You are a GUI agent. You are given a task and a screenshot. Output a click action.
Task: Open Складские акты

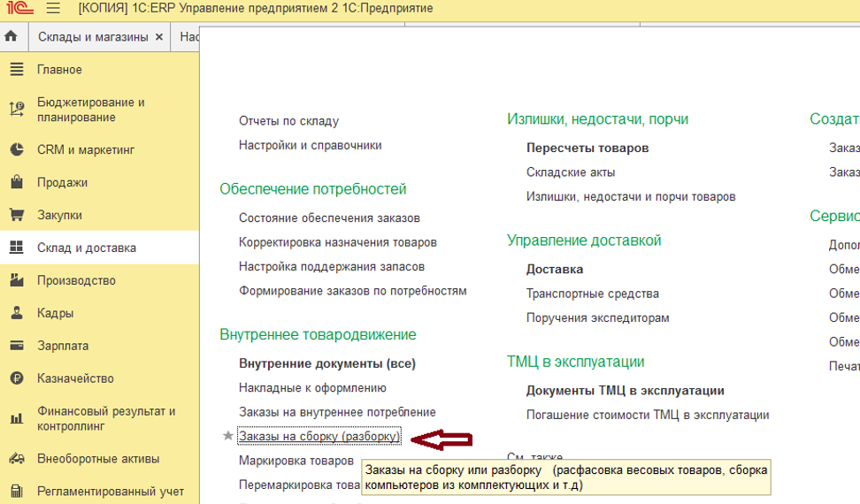pyautogui.click(x=571, y=172)
